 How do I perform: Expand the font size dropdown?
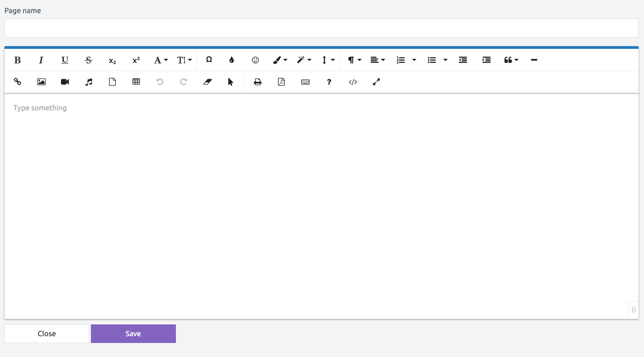point(185,60)
